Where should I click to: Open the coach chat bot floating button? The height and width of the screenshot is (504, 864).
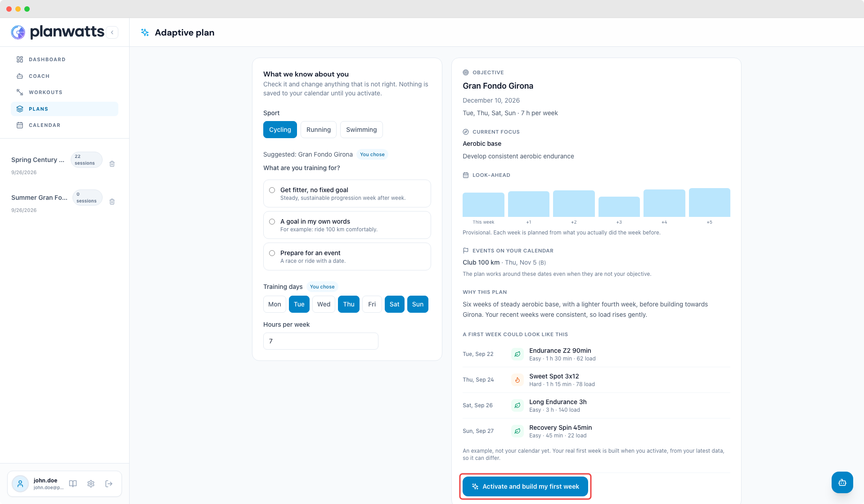(842, 482)
